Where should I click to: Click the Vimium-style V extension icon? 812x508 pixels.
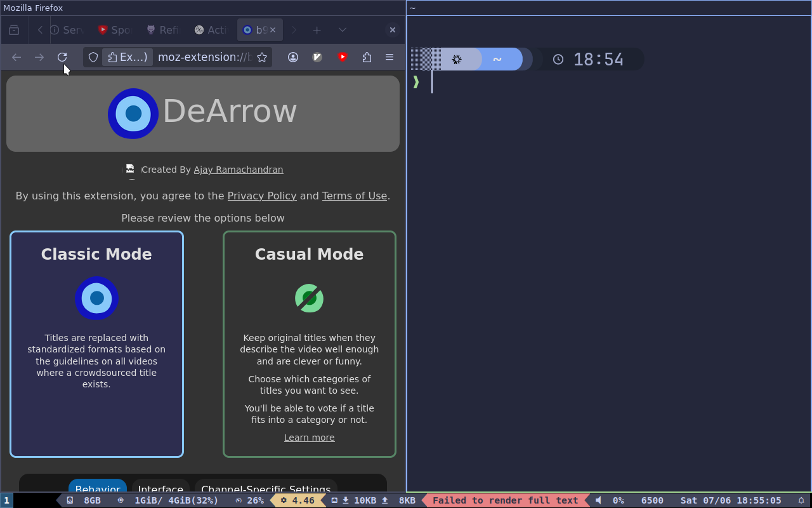pos(317,57)
